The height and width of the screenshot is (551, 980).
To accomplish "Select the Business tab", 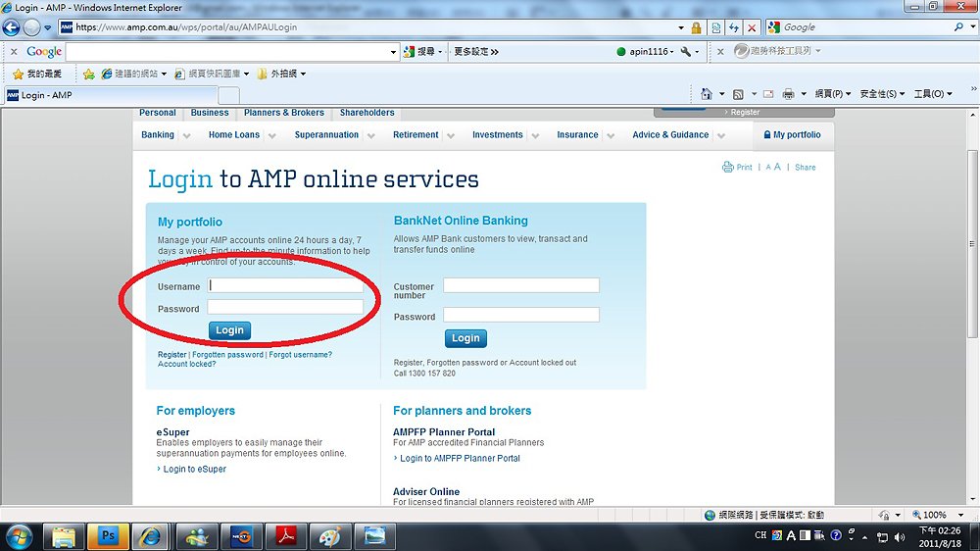I will (x=210, y=113).
